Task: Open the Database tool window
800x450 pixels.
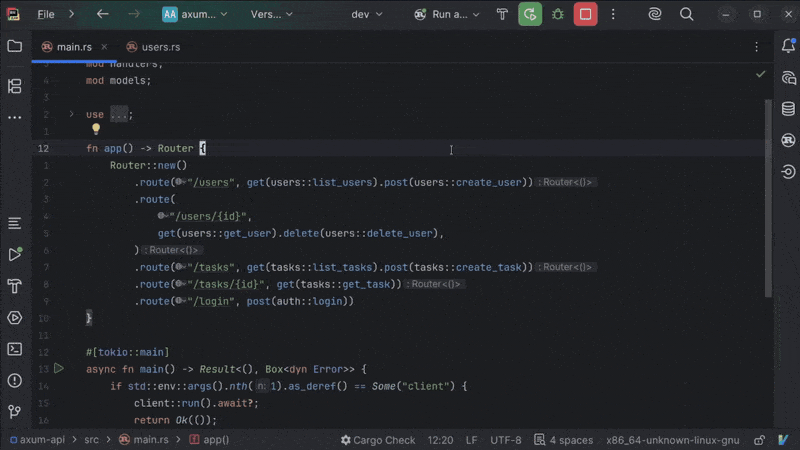Action: tap(788, 109)
